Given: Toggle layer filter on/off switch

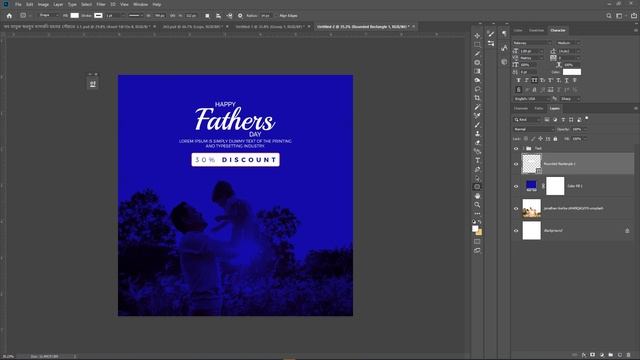Looking at the screenshot, I should (587, 118).
